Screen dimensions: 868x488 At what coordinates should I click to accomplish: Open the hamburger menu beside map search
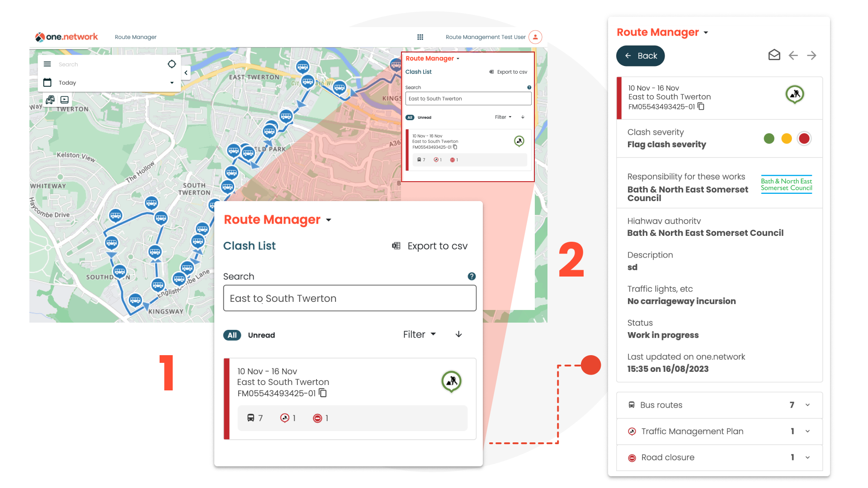(47, 64)
